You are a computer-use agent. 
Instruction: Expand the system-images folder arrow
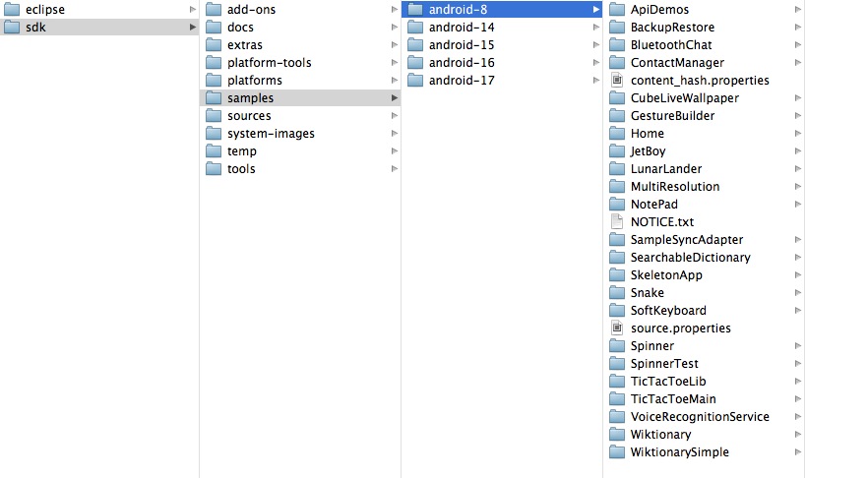(395, 134)
